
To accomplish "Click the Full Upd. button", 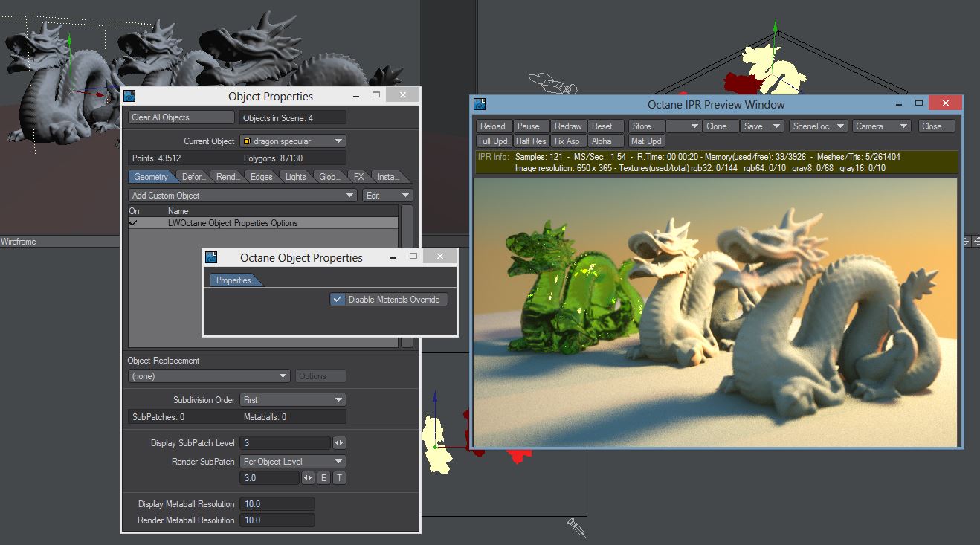I will tap(493, 141).
